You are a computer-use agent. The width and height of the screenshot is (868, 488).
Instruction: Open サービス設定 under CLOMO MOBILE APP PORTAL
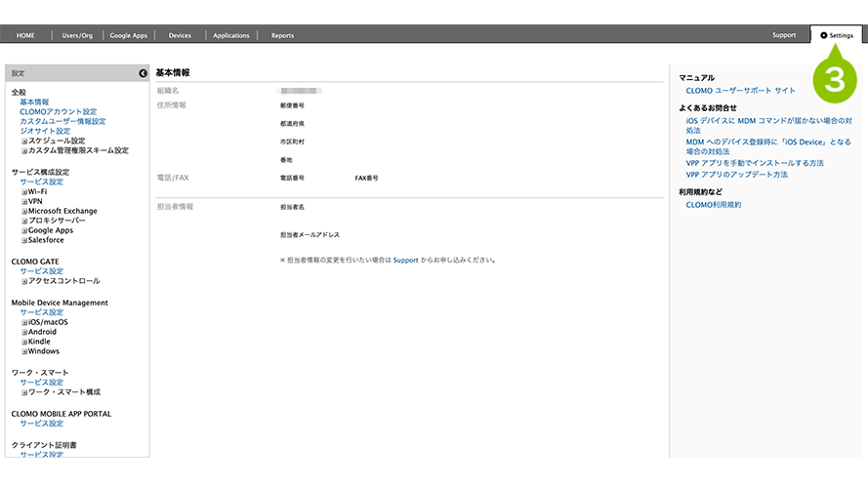tap(42, 424)
